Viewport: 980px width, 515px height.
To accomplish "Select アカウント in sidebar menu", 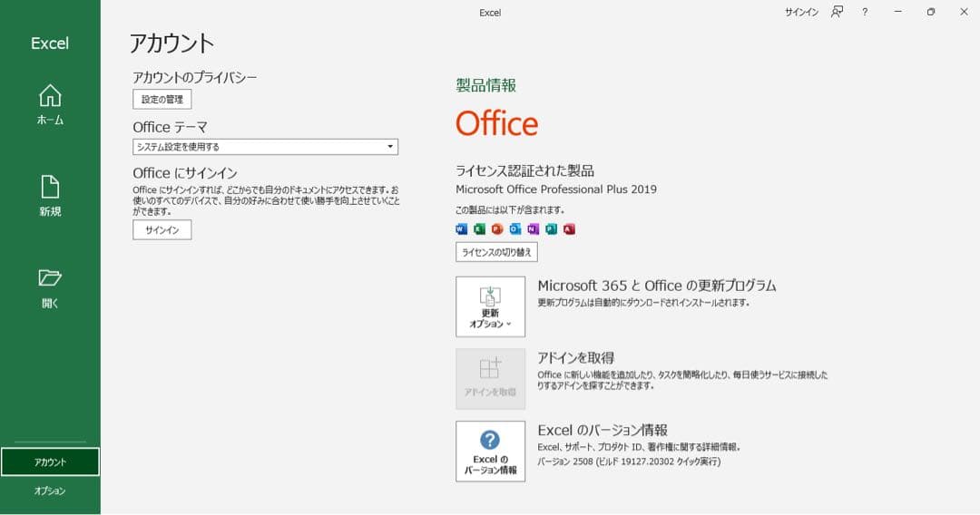I will (x=50, y=462).
